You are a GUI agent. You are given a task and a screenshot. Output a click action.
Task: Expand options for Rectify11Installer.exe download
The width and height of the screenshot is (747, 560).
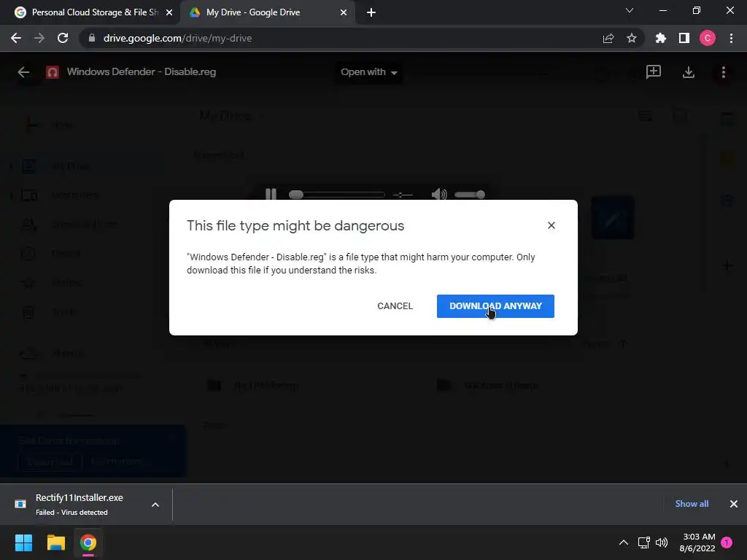tap(155, 505)
